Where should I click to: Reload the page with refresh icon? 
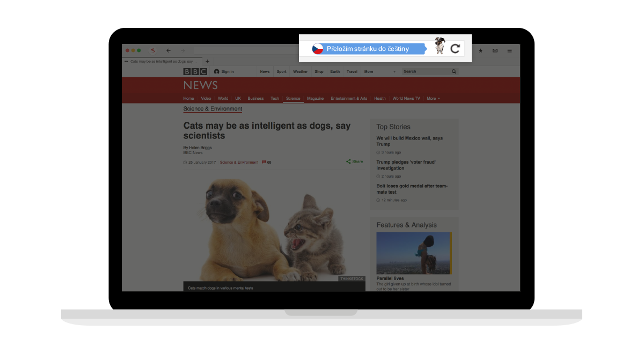click(x=455, y=49)
